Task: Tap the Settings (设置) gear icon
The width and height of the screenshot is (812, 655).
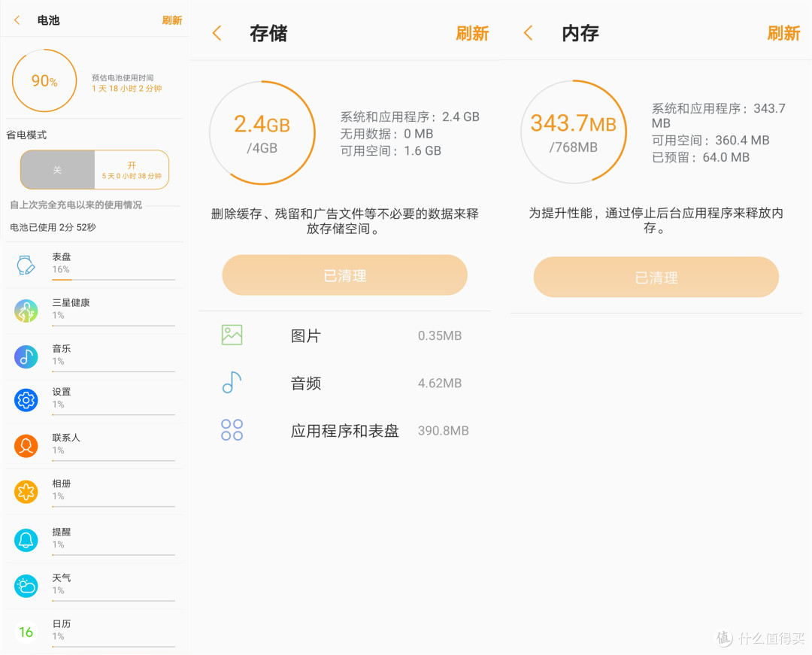Action: 26,400
